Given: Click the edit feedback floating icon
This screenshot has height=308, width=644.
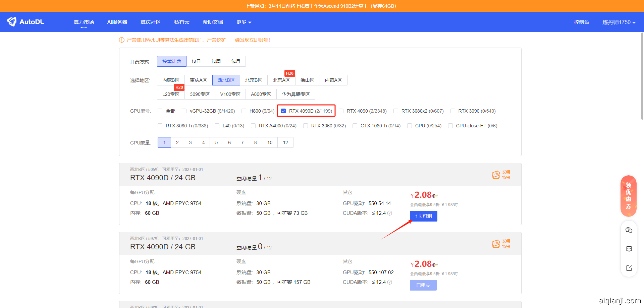Looking at the screenshot, I should tap(629, 268).
